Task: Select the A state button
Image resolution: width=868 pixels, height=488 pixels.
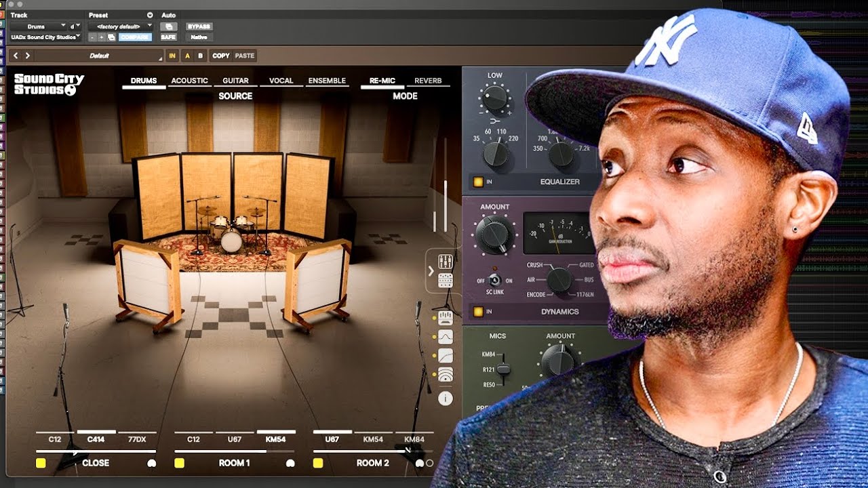Action: pyautogui.click(x=187, y=56)
